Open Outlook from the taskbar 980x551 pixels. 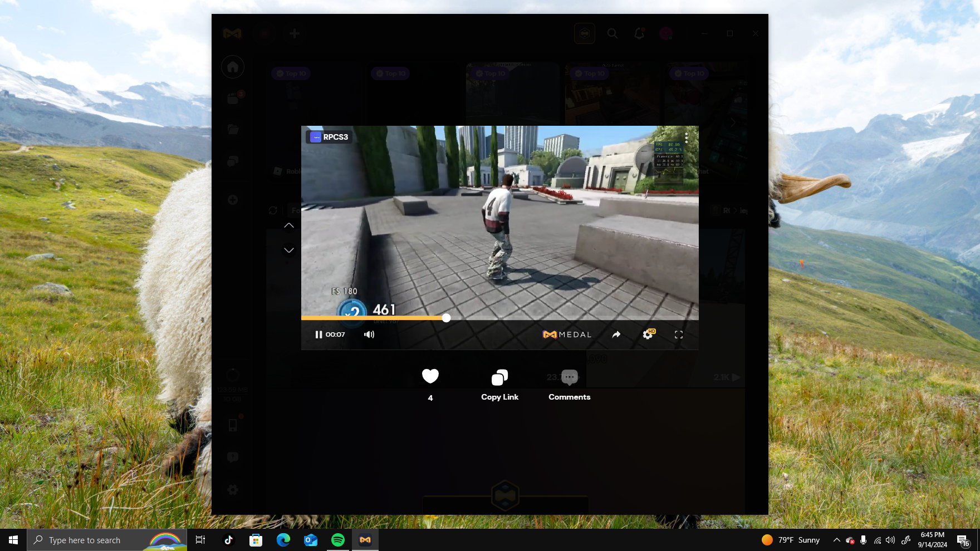[310, 540]
